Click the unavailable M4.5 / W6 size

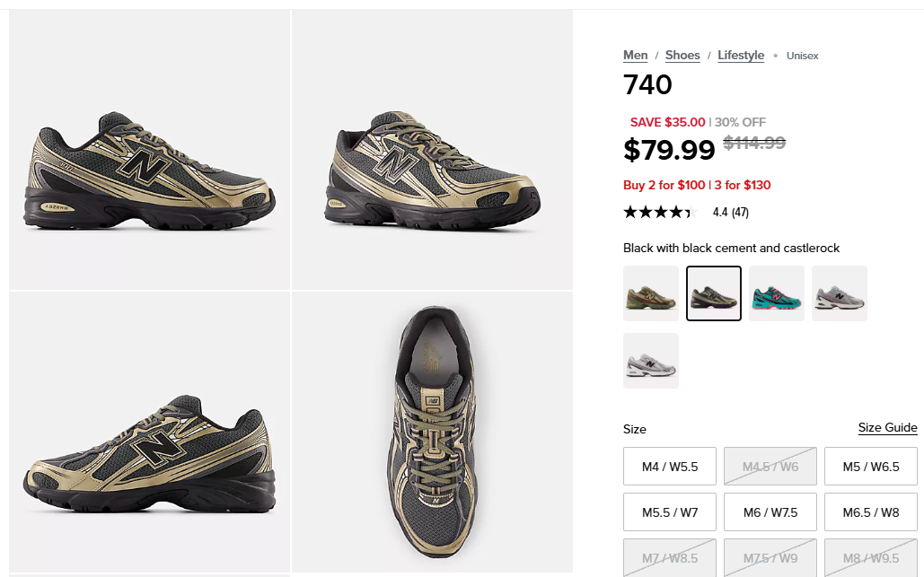pyautogui.click(x=770, y=467)
